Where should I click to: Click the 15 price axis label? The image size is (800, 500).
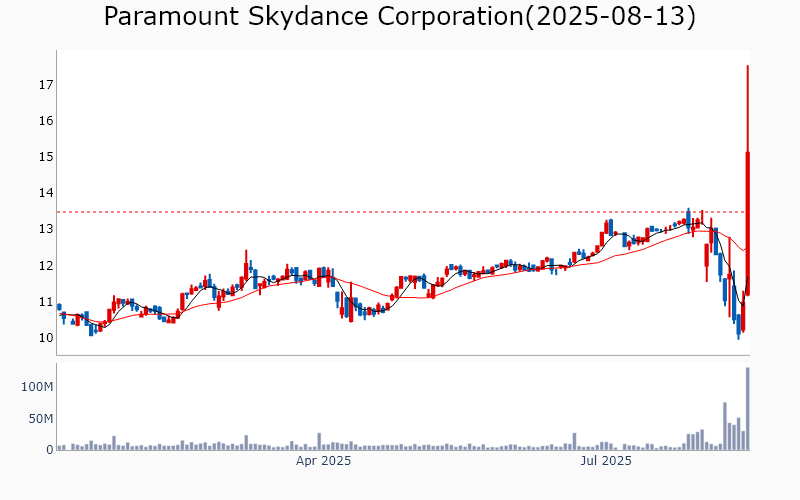click(44, 157)
